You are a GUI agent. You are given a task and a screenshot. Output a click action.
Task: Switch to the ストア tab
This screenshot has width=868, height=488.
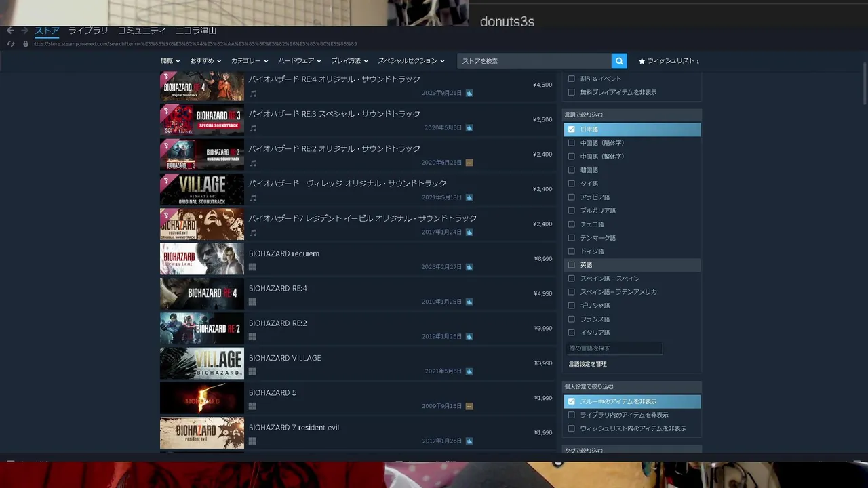pos(47,30)
